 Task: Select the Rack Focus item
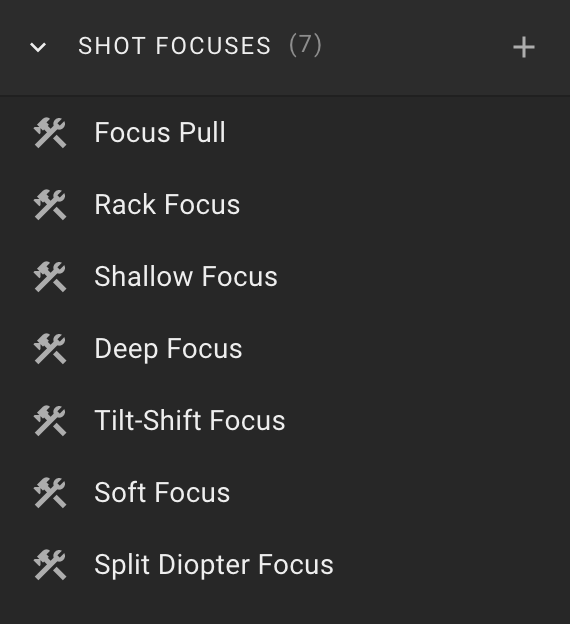[285, 205]
